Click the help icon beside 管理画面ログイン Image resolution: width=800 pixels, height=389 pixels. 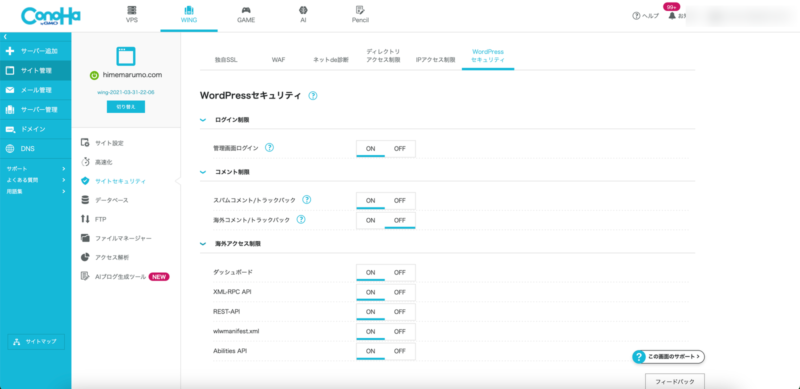pyautogui.click(x=269, y=148)
